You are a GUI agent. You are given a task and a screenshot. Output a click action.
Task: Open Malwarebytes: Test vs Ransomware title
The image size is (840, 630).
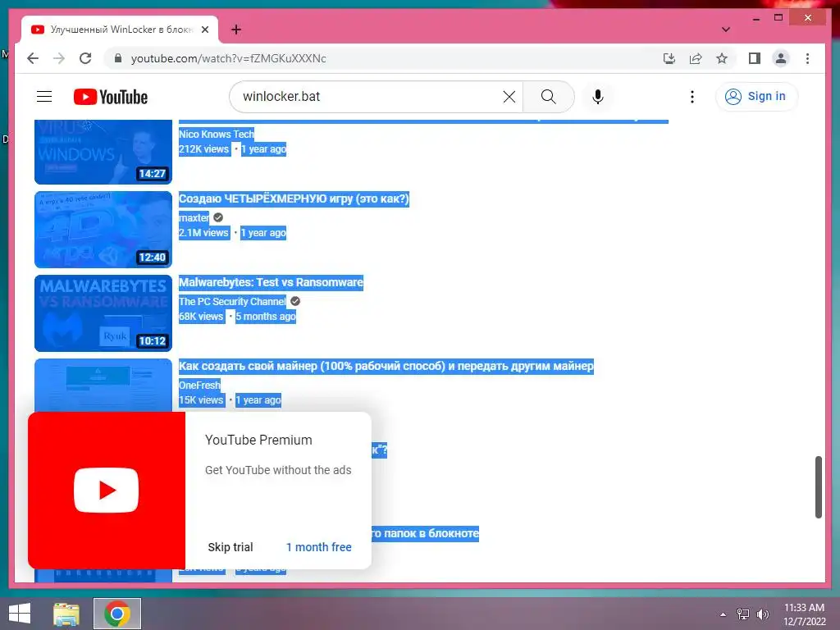tap(271, 282)
